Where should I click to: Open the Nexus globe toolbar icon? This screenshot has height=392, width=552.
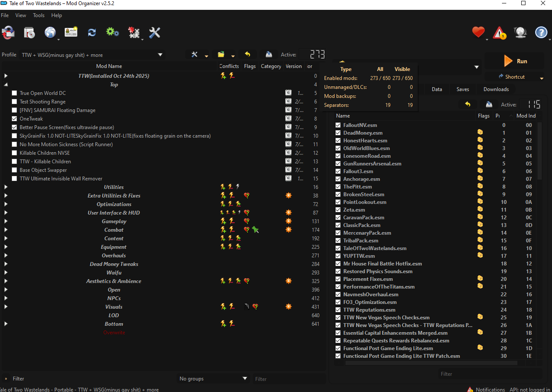point(50,32)
